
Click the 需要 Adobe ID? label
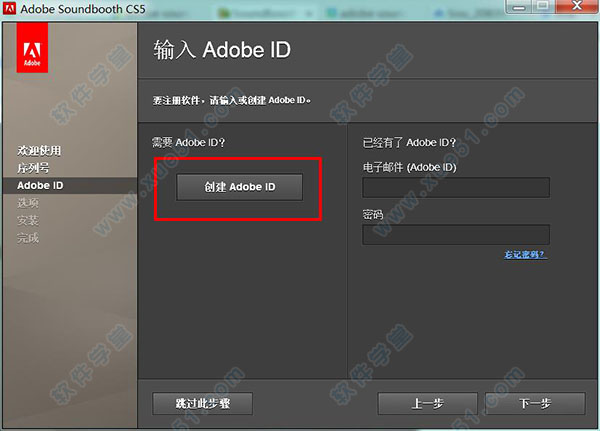click(x=189, y=142)
